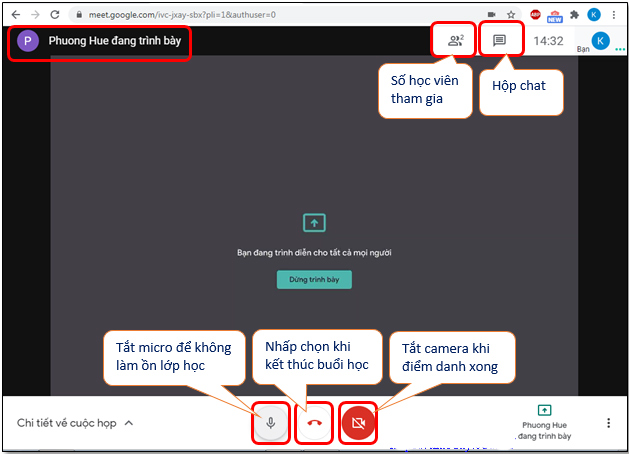Screen dimensions: 629x454
Task: Mute the microphone
Action: tap(270, 423)
